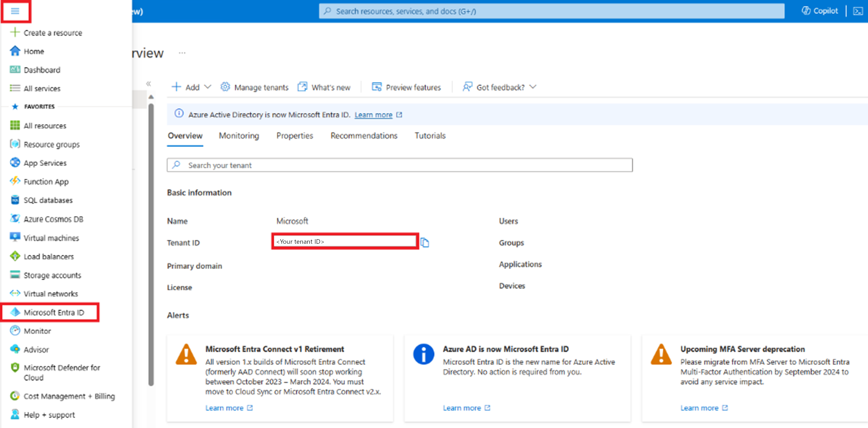The width and height of the screenshot is (868, 428).
Task: Click the Create a resource plus icon
Action: coord(15,32)
